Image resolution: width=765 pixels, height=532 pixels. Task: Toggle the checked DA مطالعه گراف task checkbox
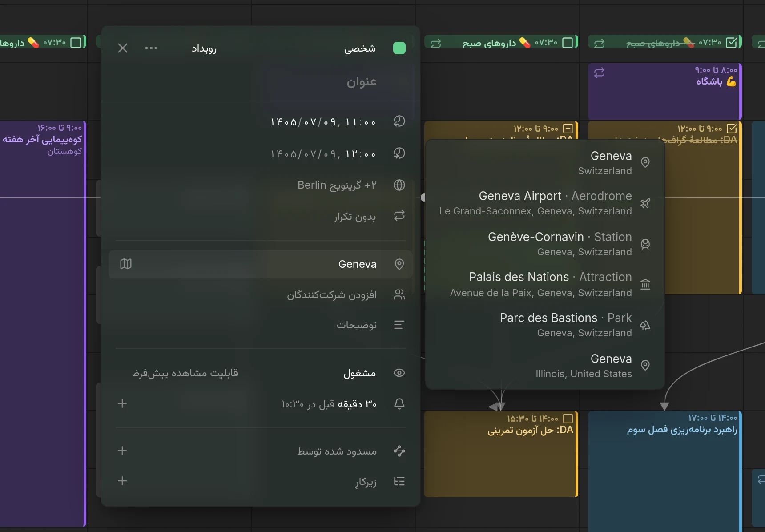(732, 129)
